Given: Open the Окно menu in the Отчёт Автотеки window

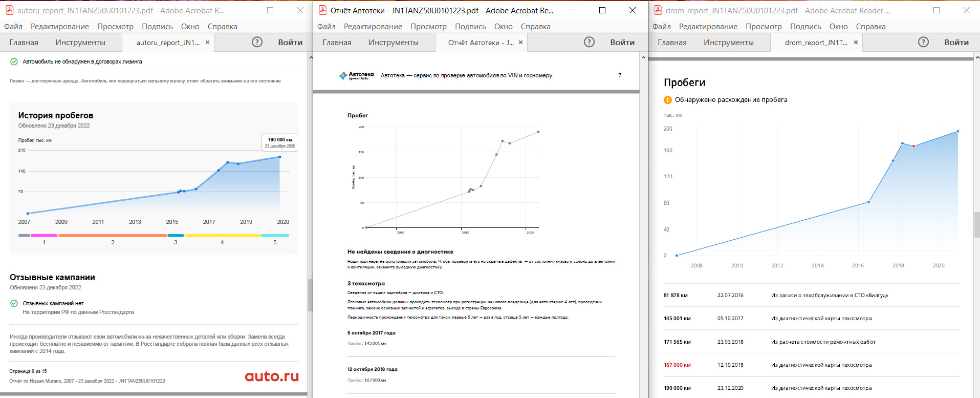Looking at the screenshot, I should [x=503, y=27].
